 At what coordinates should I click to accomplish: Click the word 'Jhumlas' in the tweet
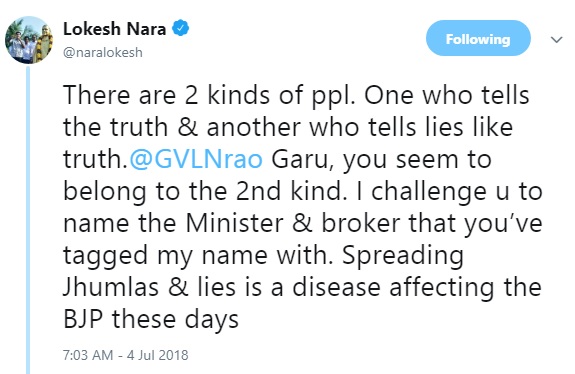(111, 287)
